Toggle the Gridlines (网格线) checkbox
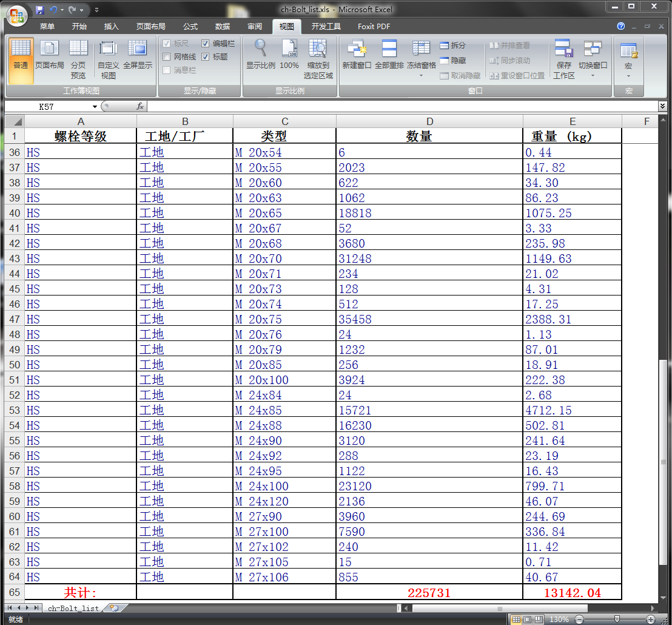672x625 pixels. [x=167, y=56]
